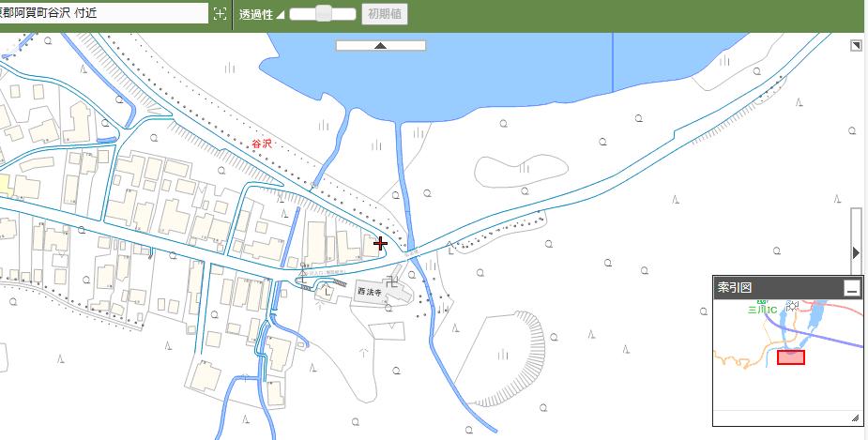Minimize the 索引図 index map panel
Viewport: 868px width, 440px height.
[851, 289]
